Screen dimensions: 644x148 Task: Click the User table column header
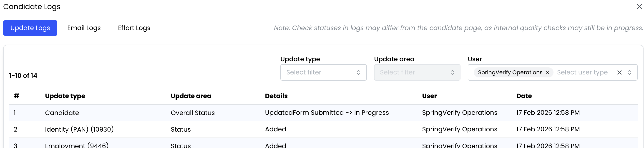point(429,96)
